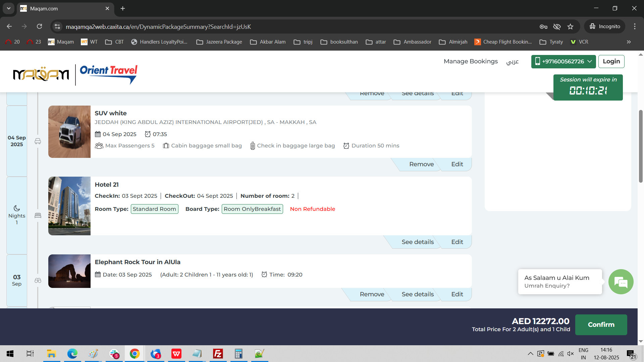Remove the SUV white transfer
The image size is (644, 362).
click(421, 164)
